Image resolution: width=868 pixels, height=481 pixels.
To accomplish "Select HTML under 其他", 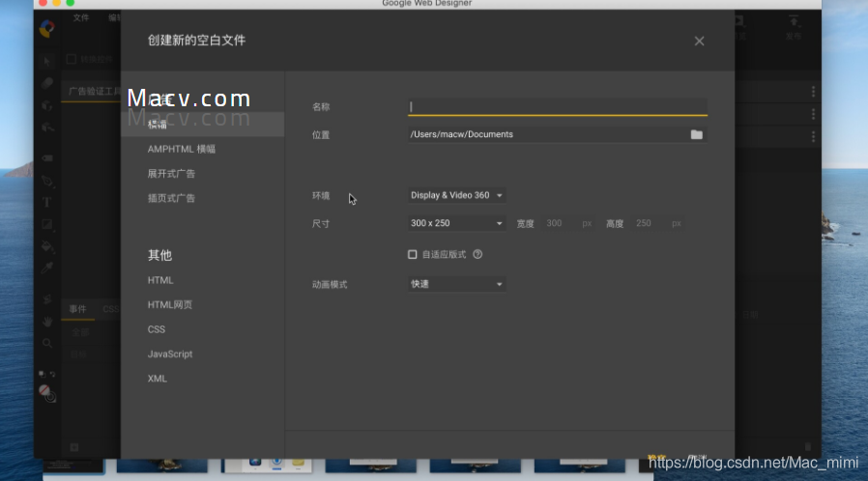I will pos(160,280).
